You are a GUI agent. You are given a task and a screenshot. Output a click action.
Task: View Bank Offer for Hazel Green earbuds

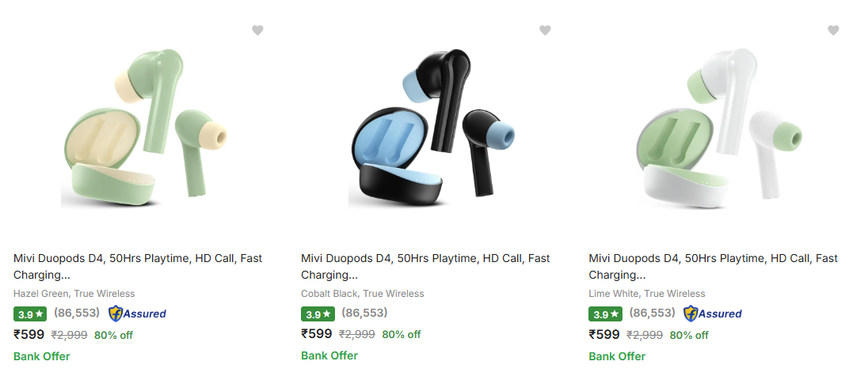point(42,356)
